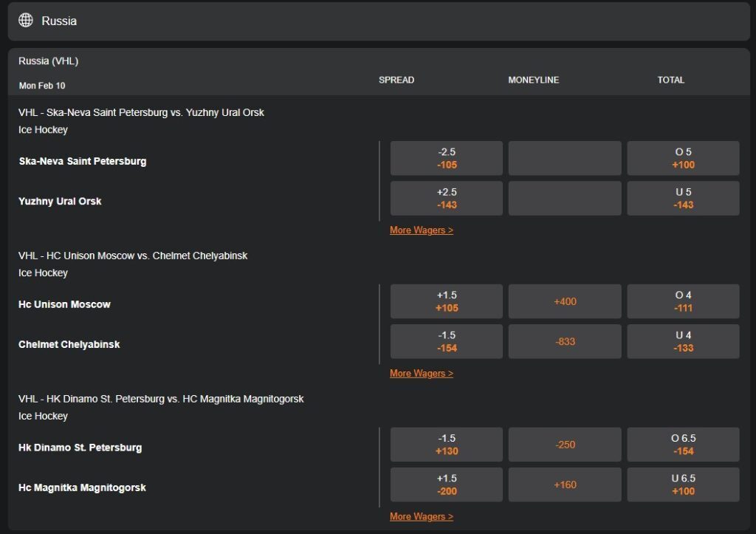This screenshot has width=756, height=534.
Task: Click the SPREAD column header
Action: tap(396, 80)
